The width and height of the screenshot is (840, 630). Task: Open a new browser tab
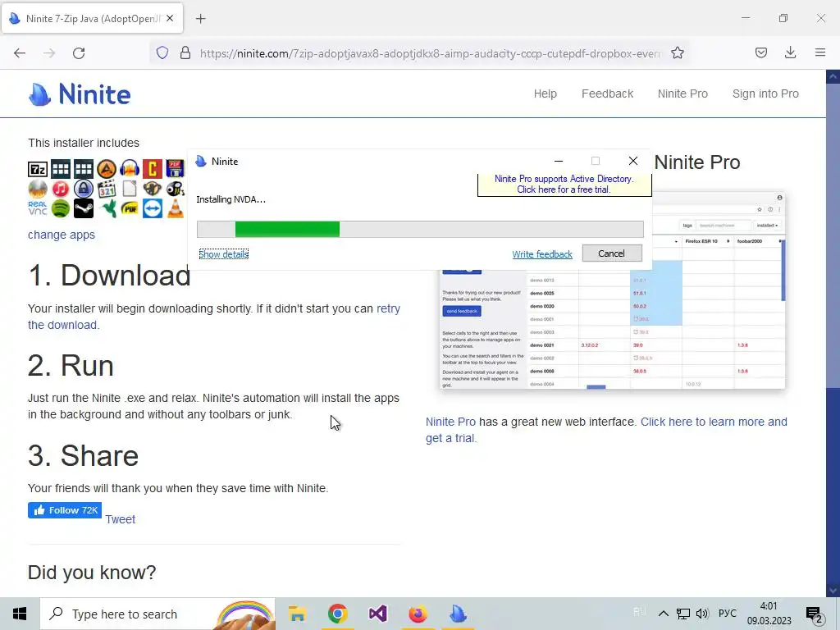200,19
